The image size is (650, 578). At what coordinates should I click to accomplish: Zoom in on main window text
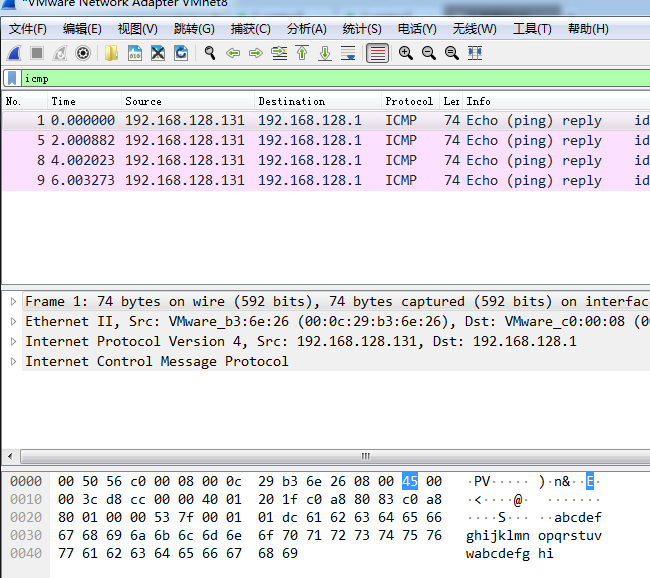[x=405, y=53]
